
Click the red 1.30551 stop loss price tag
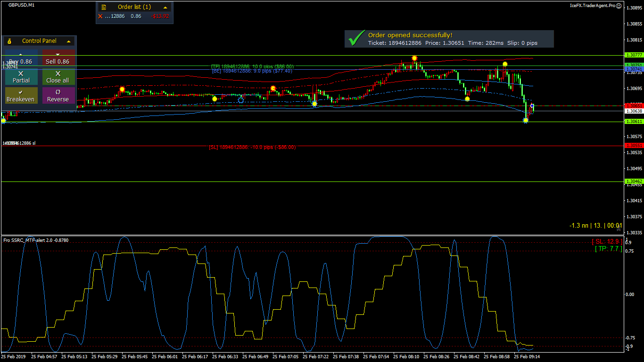coord(633,146)
